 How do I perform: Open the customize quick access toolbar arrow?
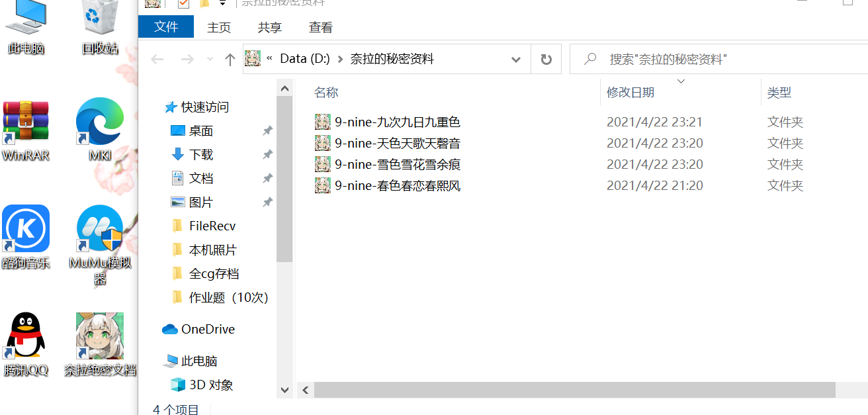222,3
